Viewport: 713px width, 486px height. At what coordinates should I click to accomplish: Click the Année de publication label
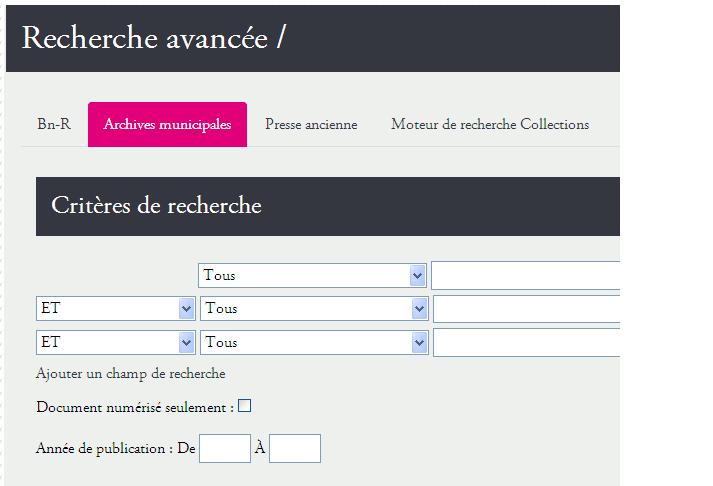click(104, 449)
